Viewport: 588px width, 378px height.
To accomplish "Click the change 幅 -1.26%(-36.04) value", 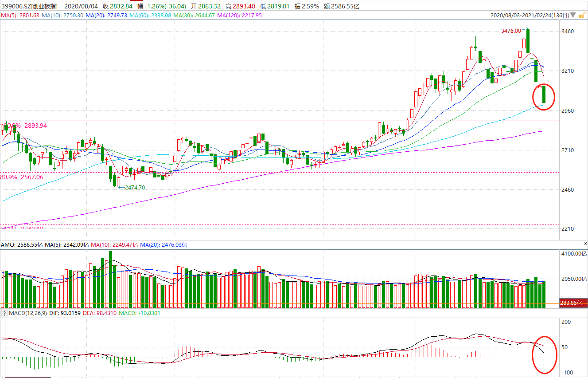I will [x=161, y=6].
